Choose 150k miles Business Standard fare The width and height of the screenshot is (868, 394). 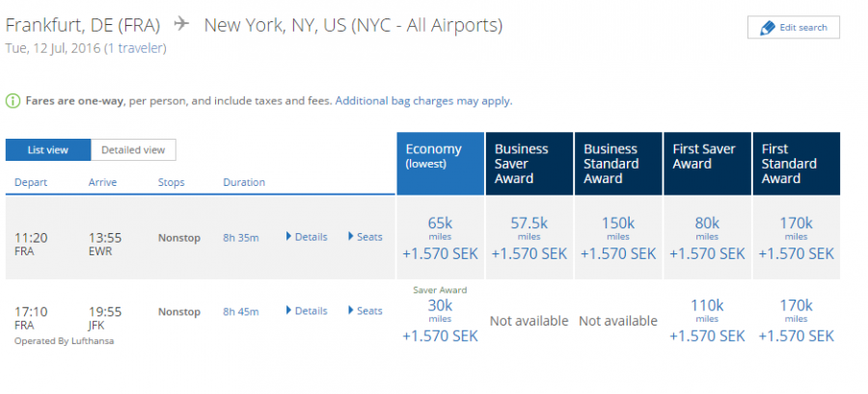click(617, 238)
